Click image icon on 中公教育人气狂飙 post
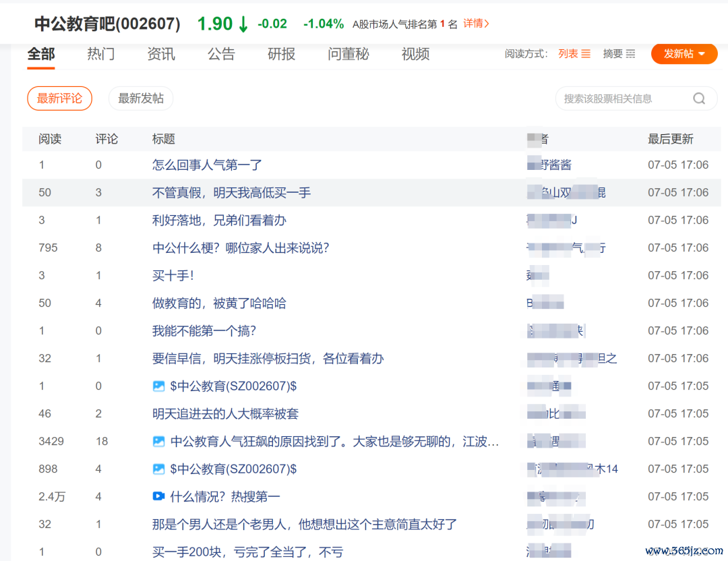This screenshot has width=728, height=561. pyautogui.click(x=159, y=441)
